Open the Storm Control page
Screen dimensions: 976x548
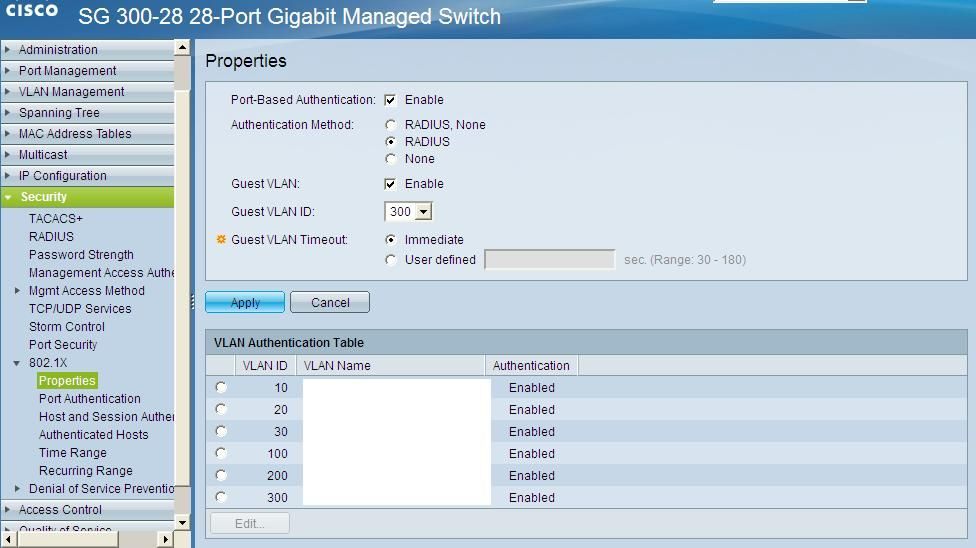point(67,327)
